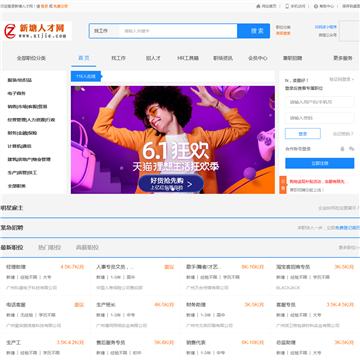Select the 销售|市场|客服|贸易 category

[27, 107]
